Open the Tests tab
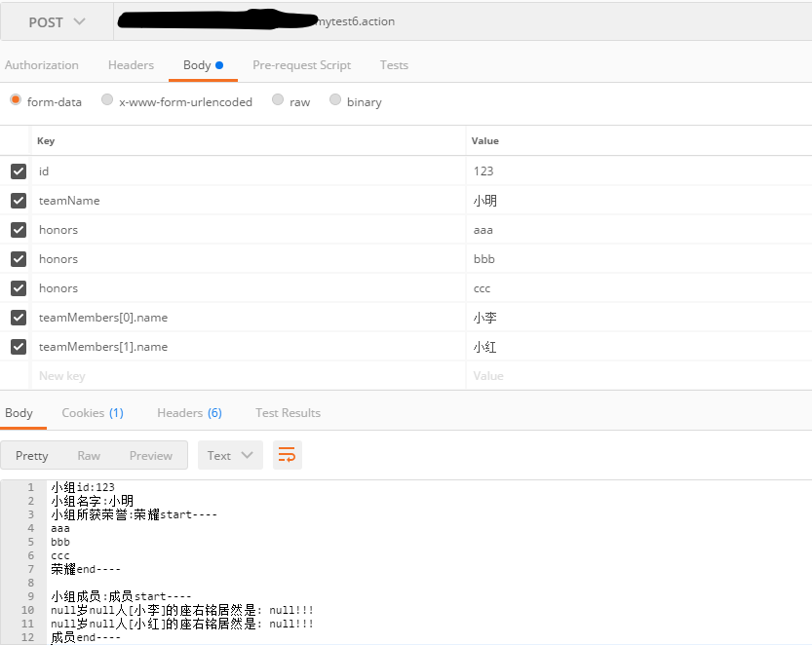This screenshot has height=645, width=812. (x=394, y=65)
